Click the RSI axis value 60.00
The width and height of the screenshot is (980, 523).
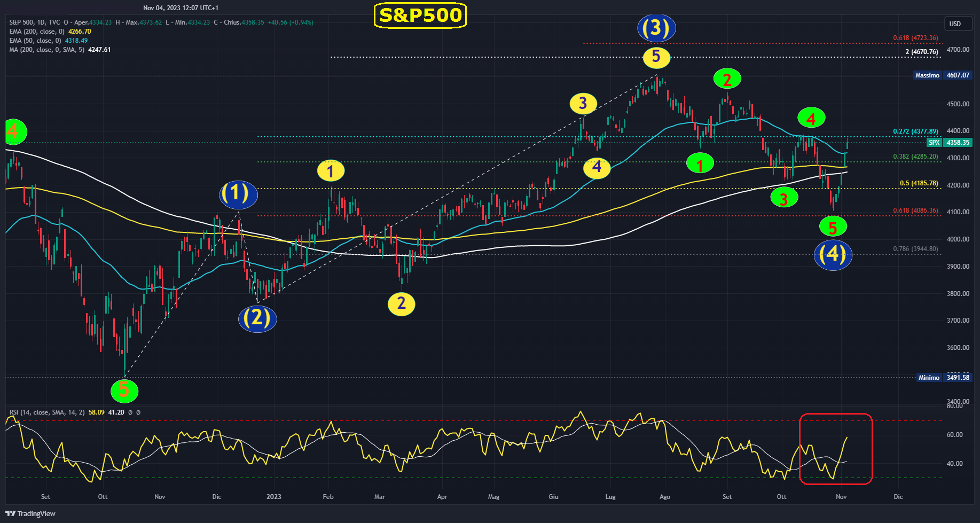pyautogui.click(x=955, y=435)
